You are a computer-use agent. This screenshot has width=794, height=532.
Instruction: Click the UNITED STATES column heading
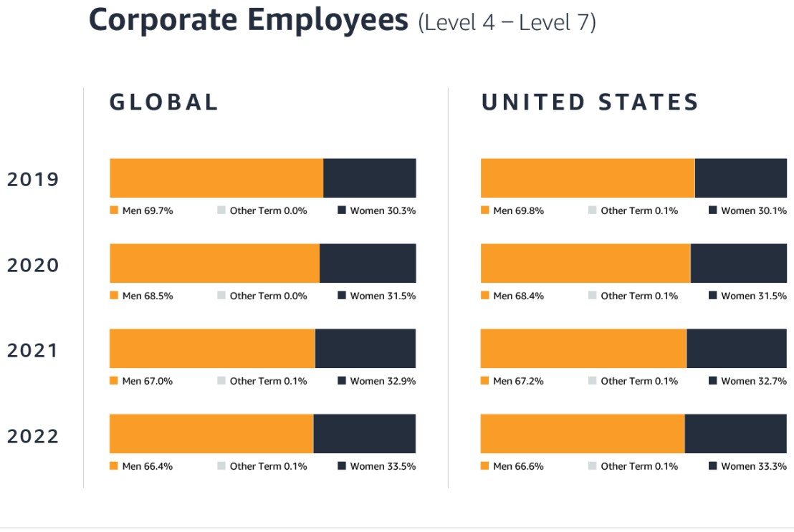pyautogui.click(x=590, y=102)
